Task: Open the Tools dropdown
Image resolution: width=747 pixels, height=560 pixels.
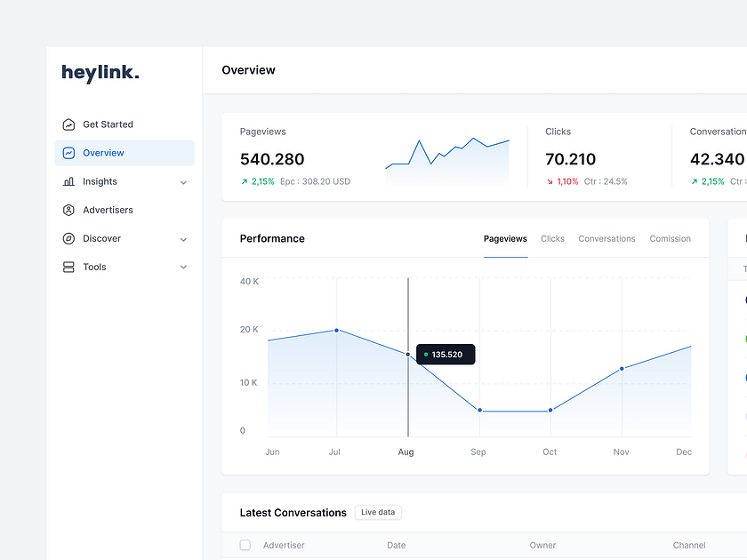Action: pyautogui.click(x=183, y=267)
